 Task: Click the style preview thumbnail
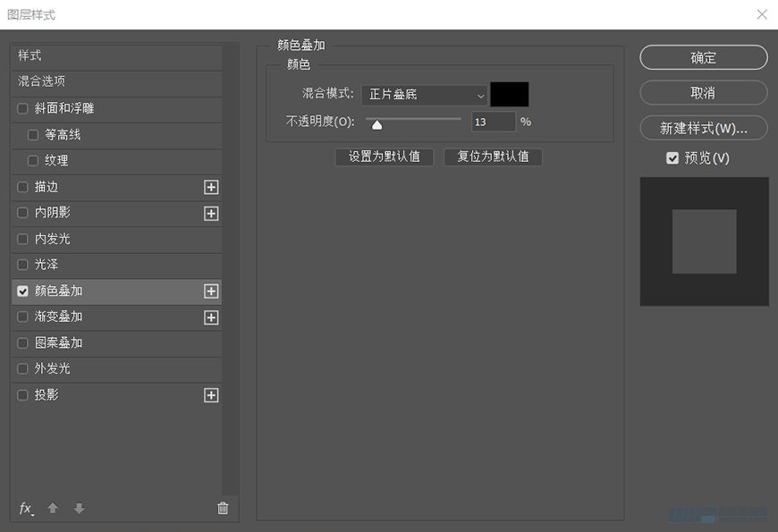point(704,241)
